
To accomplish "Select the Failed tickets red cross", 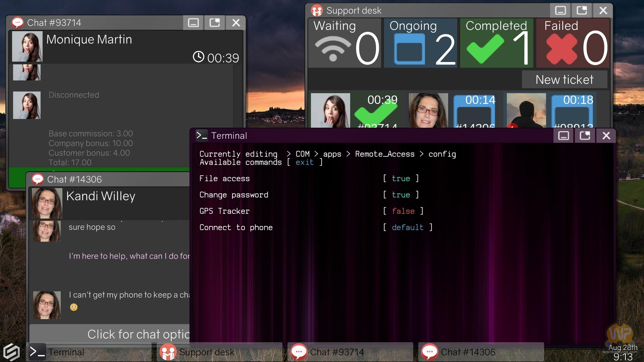I will pyautogui.click(x=561, y=49).
